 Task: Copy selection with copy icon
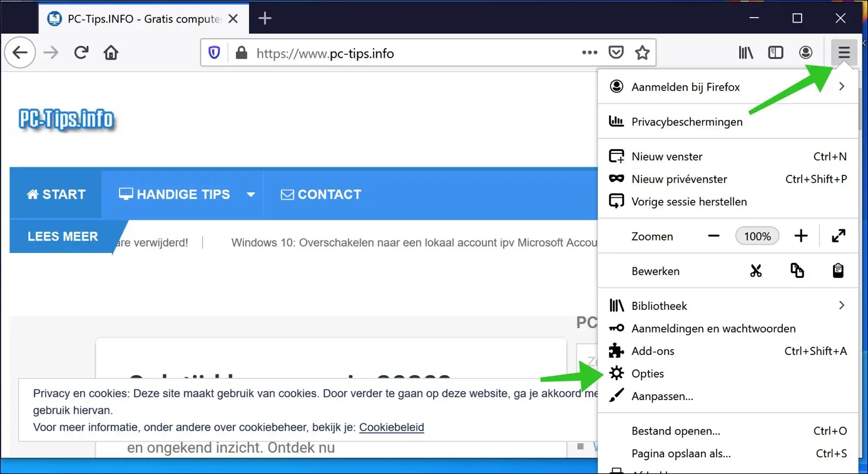point(797,271)
